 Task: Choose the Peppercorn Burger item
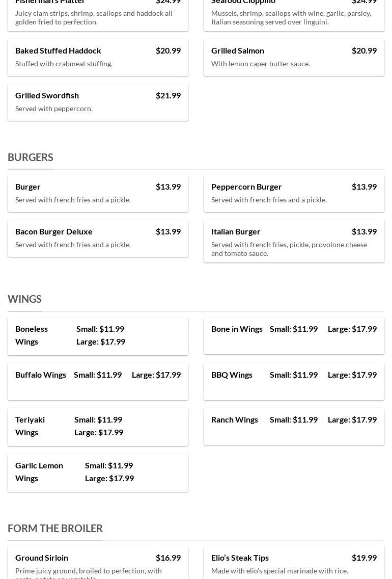coord(246,187)
